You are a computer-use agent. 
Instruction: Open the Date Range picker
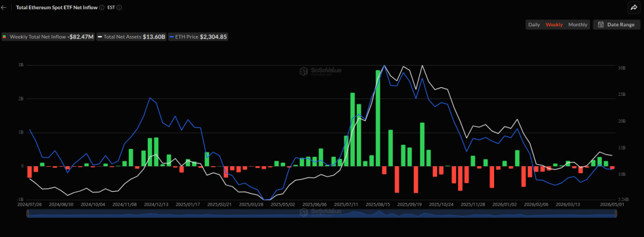pyautogui.click(x=616, y=24)
